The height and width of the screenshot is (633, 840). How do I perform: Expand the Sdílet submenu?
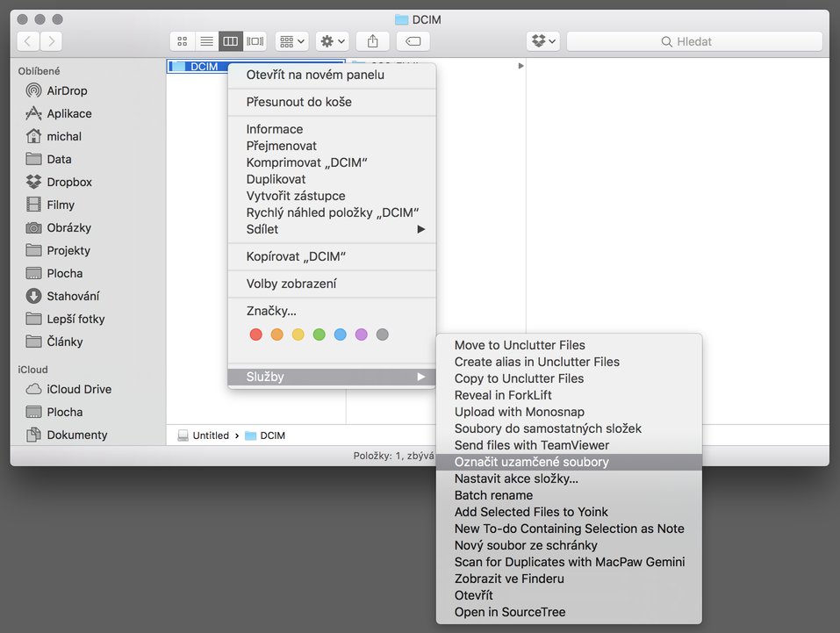[332, 229]
